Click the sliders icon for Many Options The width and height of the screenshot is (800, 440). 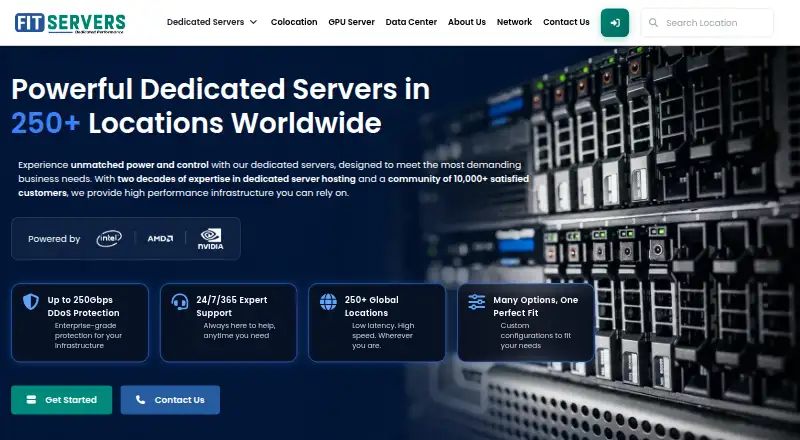tap(477, 302)
